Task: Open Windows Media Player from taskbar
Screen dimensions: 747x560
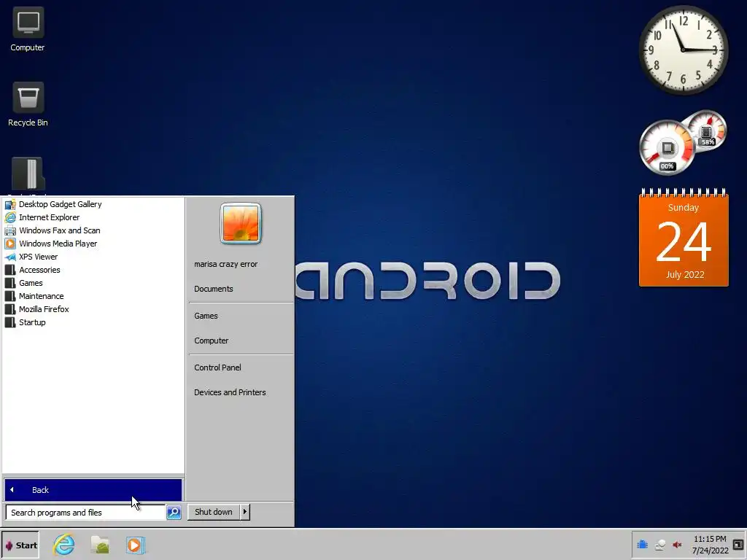Action: coord(136,545)
